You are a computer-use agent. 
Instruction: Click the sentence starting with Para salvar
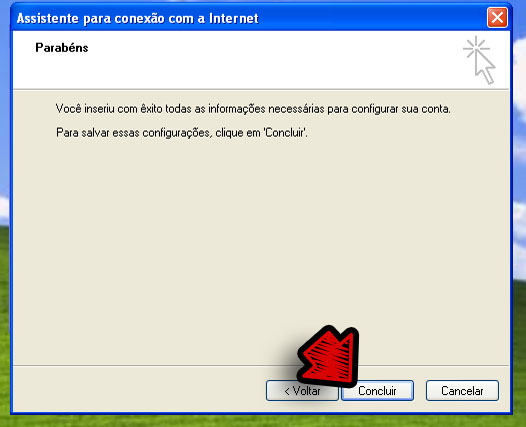[181, 133]
